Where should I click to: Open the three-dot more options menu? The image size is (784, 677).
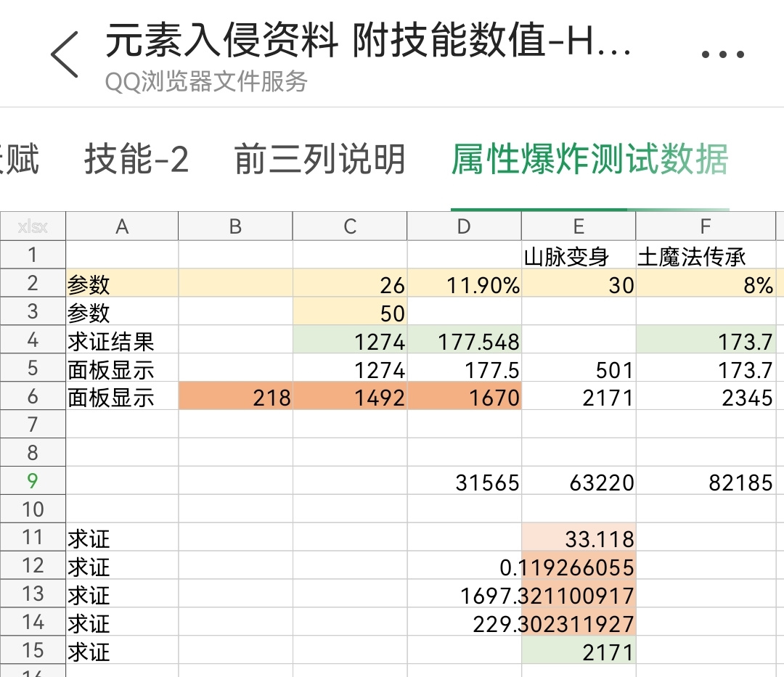tap(722, 54)
